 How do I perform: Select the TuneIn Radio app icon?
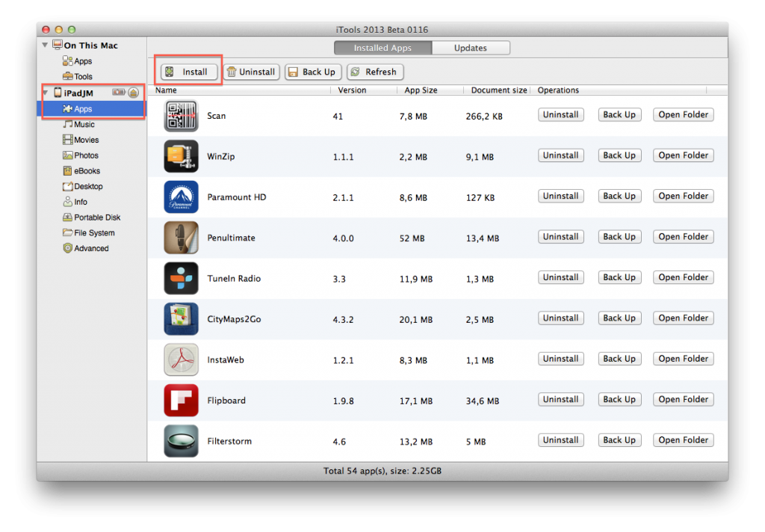pyautogui.click(x=181, y=278)
